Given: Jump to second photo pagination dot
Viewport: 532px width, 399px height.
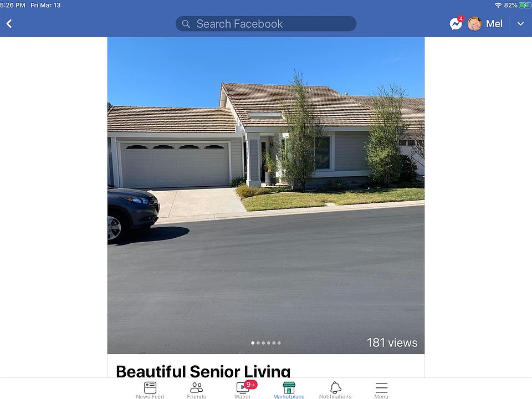Looking at the screenshot, I should pos(258,343).
